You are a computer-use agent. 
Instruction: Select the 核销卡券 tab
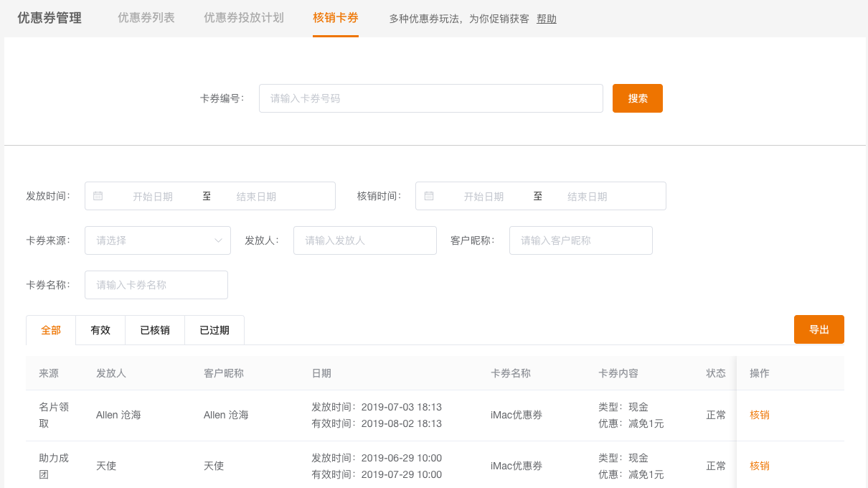(336, 18)
